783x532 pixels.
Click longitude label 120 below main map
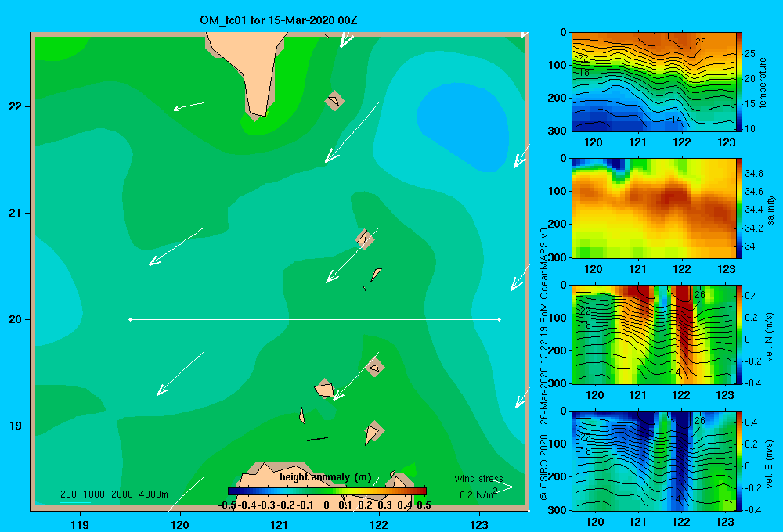point(180,524)
